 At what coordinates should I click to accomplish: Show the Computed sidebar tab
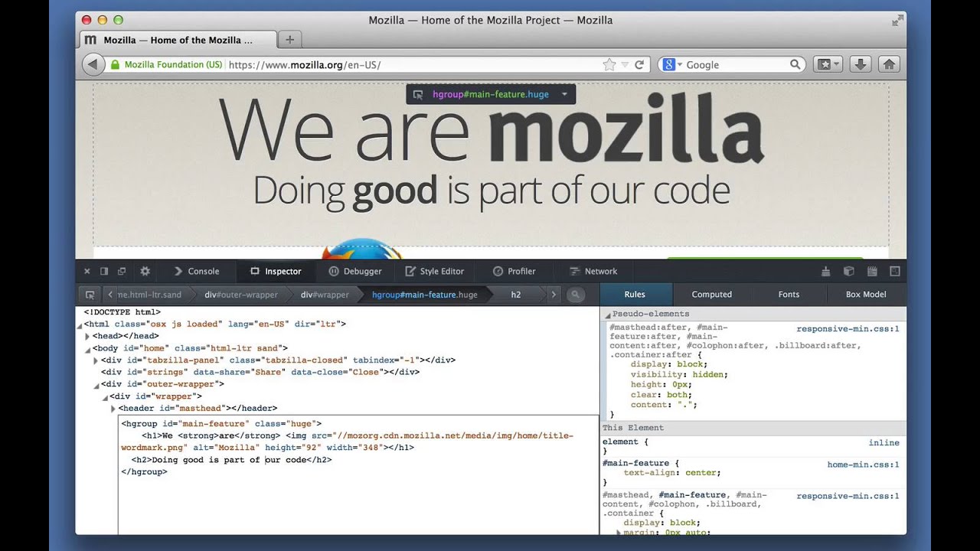(712, 295)
